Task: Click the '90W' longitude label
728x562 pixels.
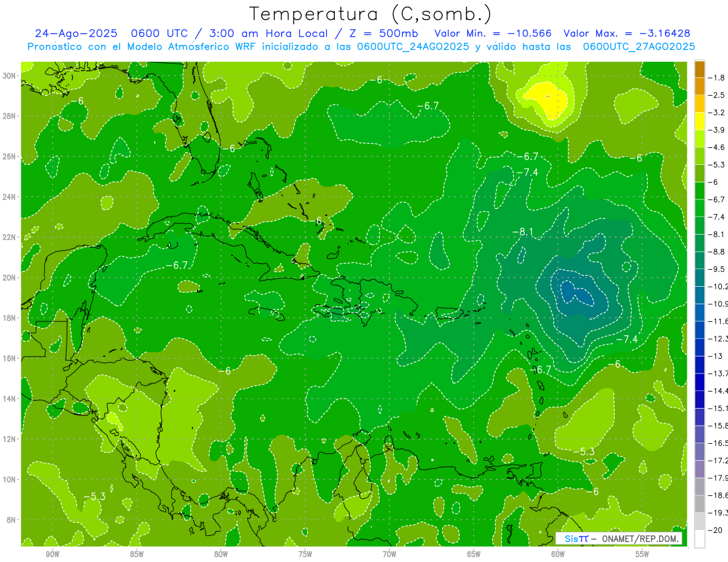Action: tap(53, 554)
